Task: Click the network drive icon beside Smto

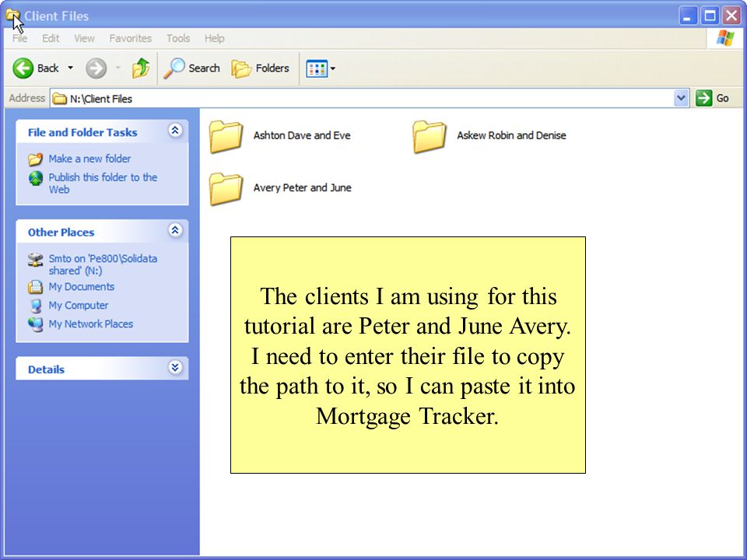Action: point(35,260)
